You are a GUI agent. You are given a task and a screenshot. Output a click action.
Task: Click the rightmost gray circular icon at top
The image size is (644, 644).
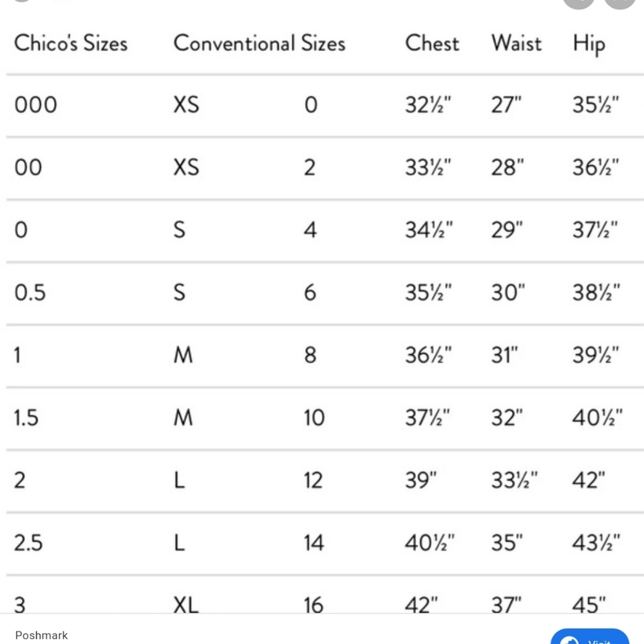click(620, 3)
